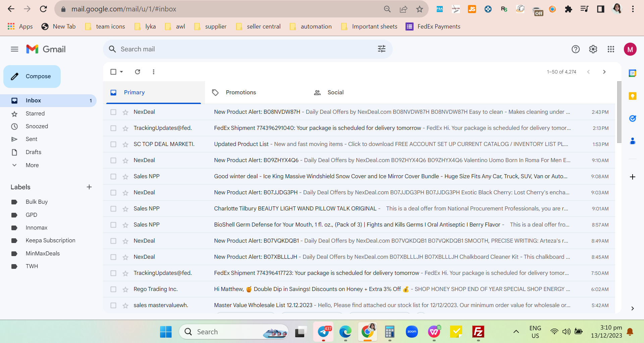This screenshot has height=343, width=644.
Task: Select checkbox for Rego Trading Inc. email
Action: (x=113, y=289)
